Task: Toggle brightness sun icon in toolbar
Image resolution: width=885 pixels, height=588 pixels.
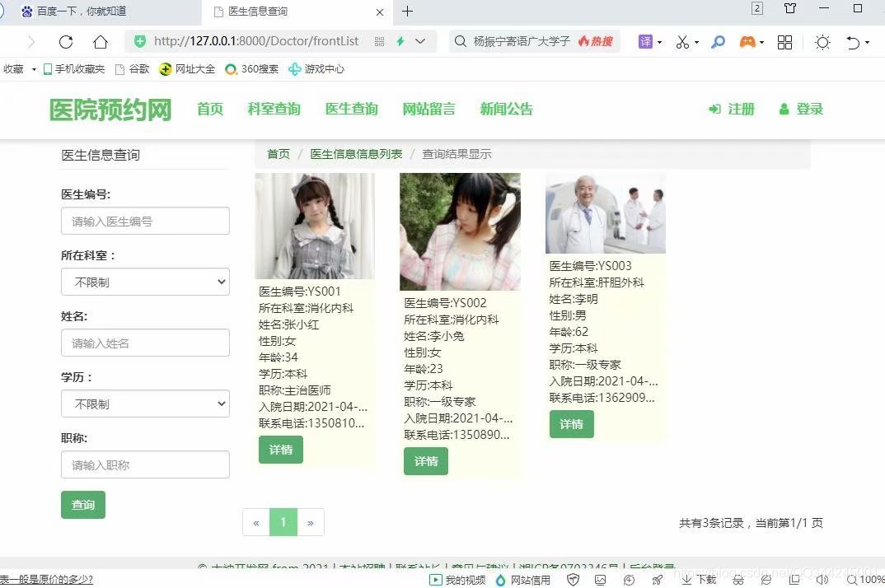Action: (822, 42)
